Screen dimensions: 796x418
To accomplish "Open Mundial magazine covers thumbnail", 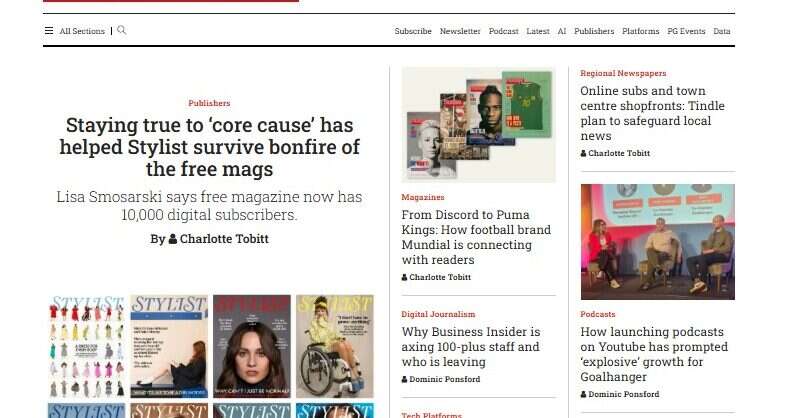I will click(x=478, y=125).
